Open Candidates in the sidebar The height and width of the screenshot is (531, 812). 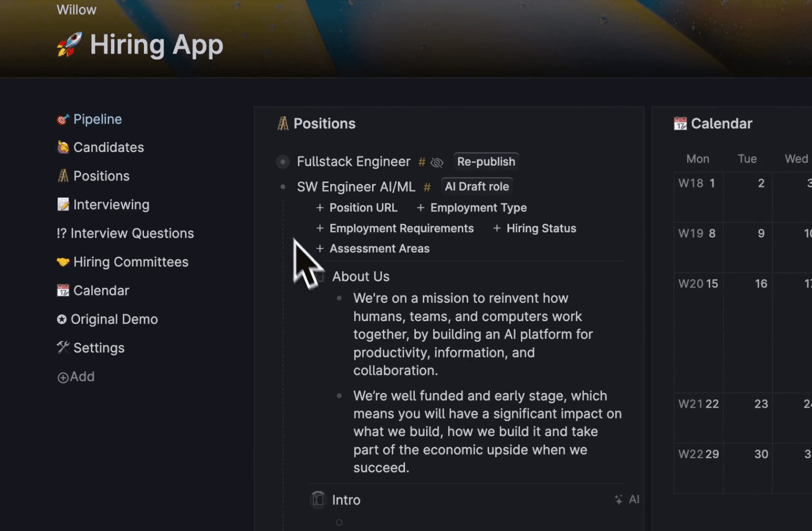coord(101,147)
